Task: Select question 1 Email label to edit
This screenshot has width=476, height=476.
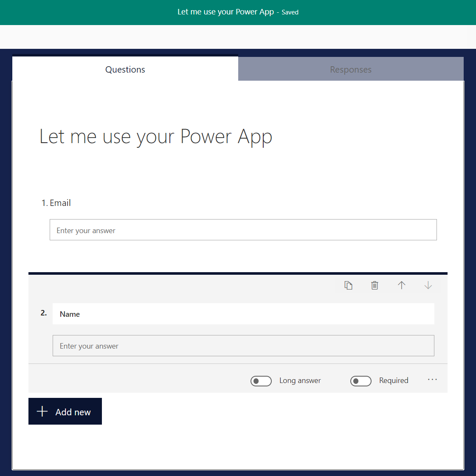Action: [60, 203]
